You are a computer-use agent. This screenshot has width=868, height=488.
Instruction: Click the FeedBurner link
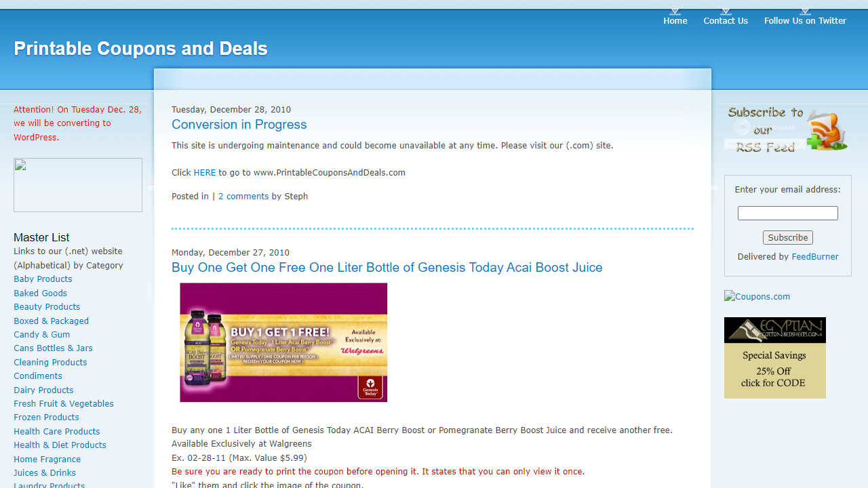(814, 256)
